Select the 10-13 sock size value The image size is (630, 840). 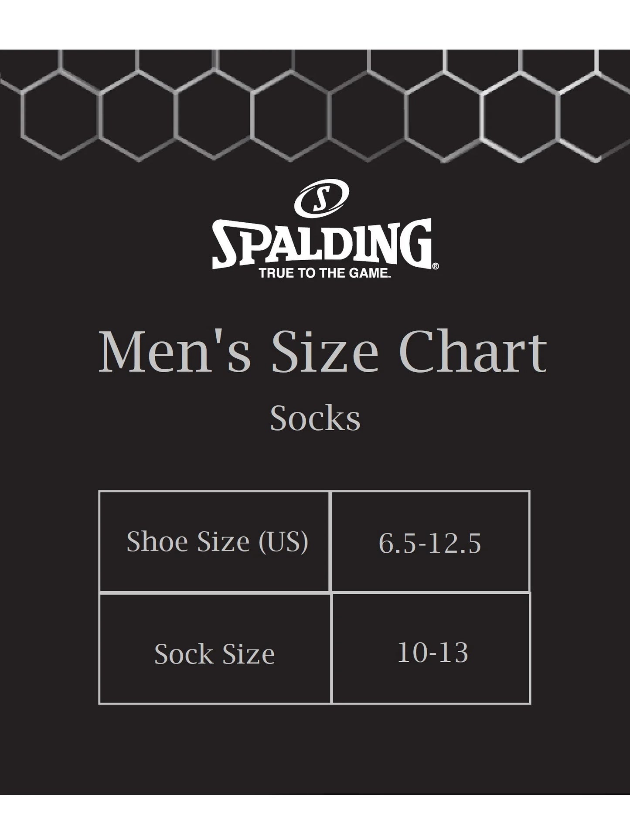pyautogui.click(x=432, y=653)
